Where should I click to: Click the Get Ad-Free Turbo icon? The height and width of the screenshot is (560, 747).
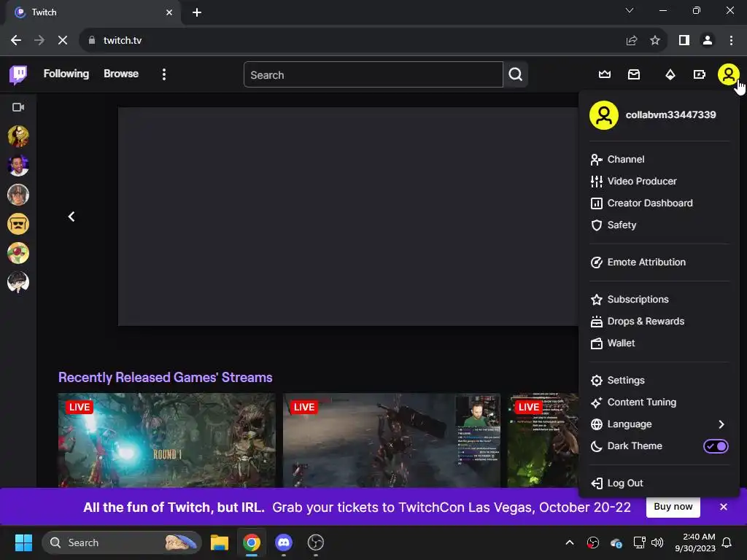[699, 74]
